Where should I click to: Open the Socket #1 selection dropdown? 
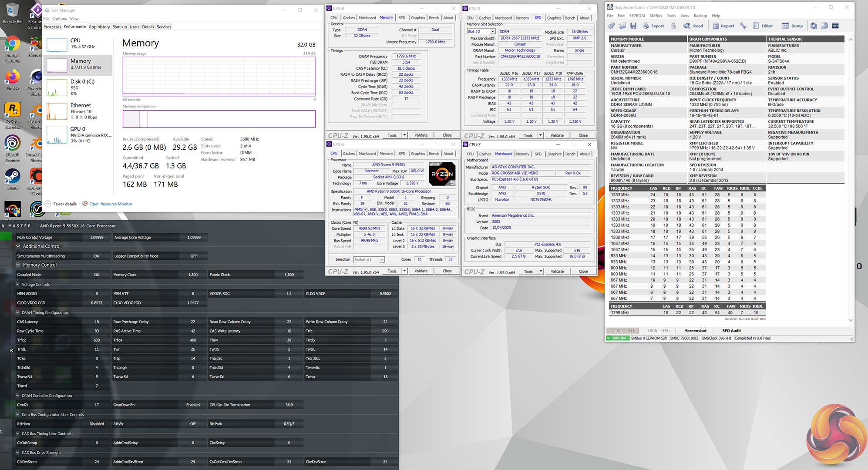click(x=382, y=260)
